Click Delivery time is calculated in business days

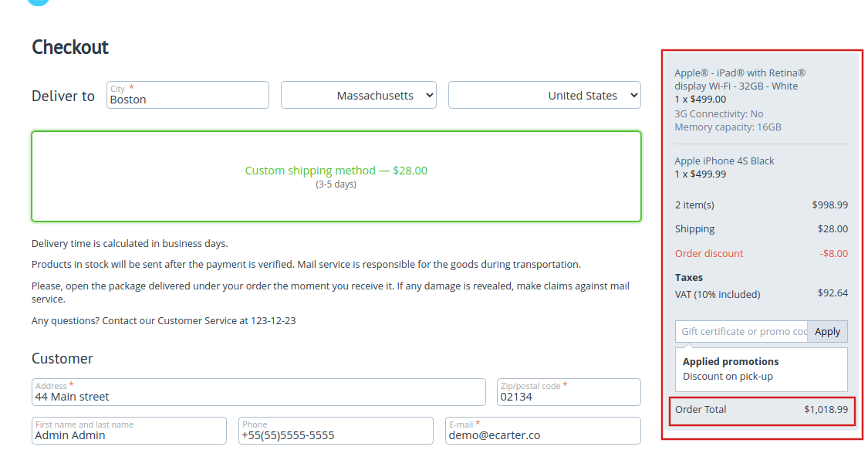click(x=130, y=244)
